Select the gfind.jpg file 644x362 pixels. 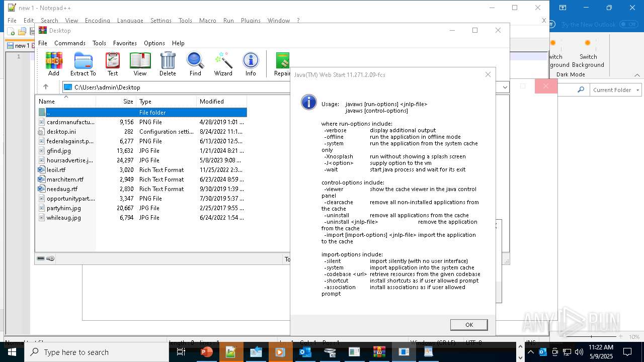coord(142,151)
